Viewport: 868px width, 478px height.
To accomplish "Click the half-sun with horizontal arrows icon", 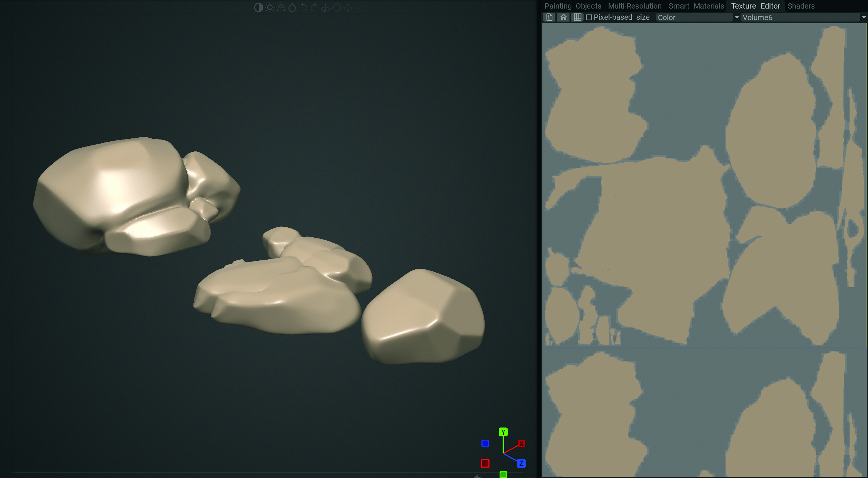I will click(281, 7).
